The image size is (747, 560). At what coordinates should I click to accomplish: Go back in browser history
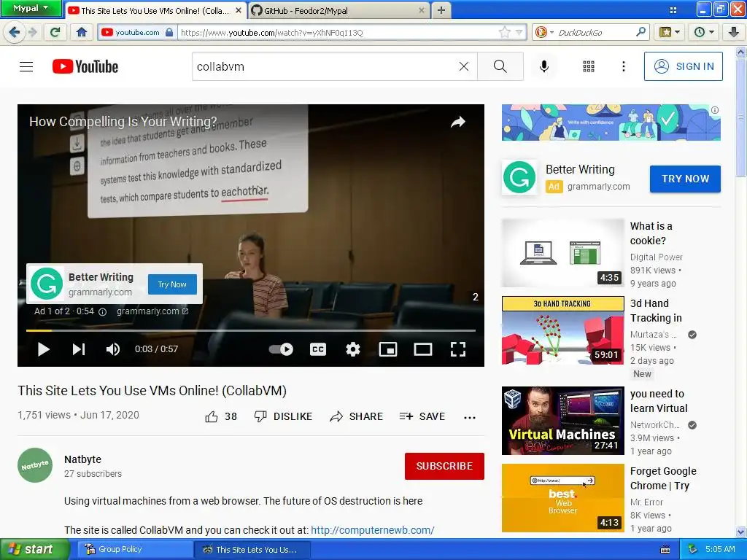click(x=15, y=32)
